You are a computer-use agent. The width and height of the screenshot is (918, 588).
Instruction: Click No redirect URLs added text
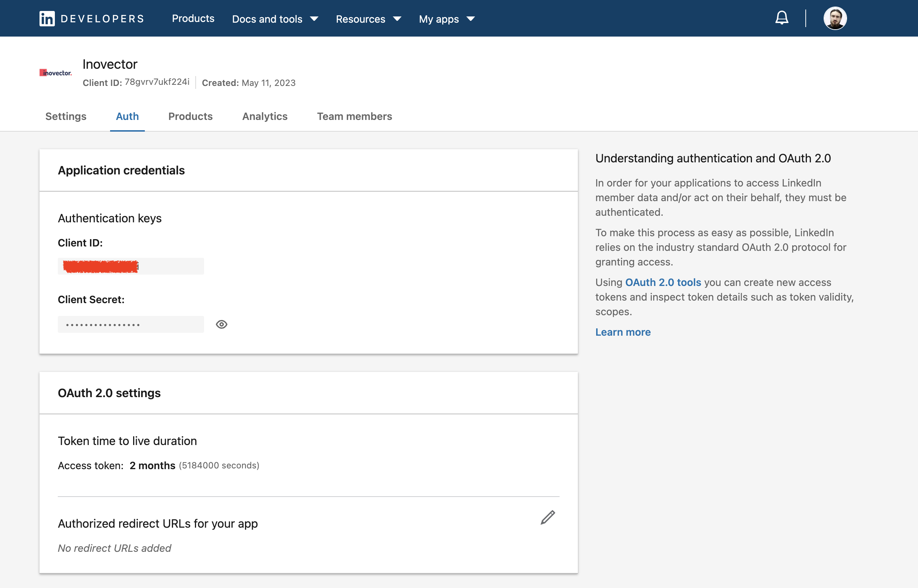point(114,548)
